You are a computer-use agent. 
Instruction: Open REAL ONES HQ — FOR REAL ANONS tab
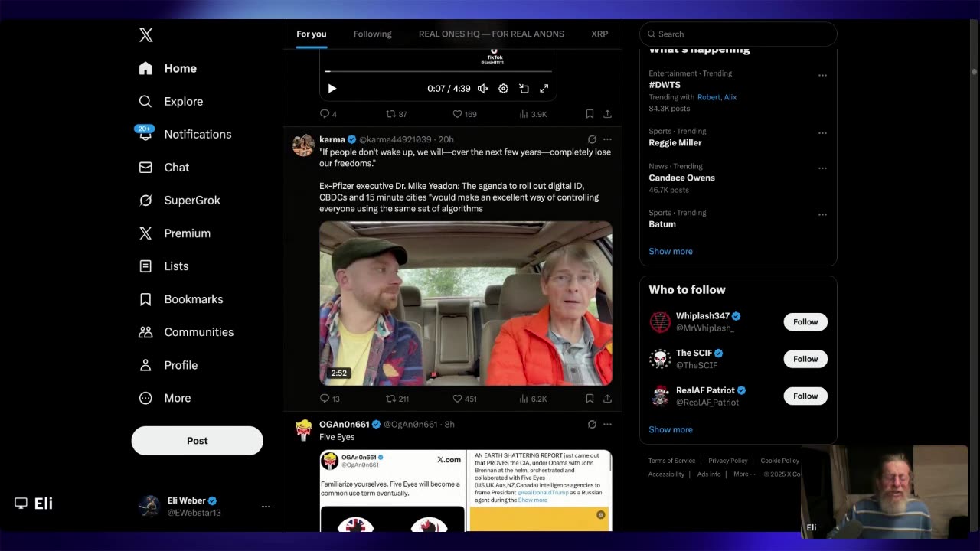(492, 34)
